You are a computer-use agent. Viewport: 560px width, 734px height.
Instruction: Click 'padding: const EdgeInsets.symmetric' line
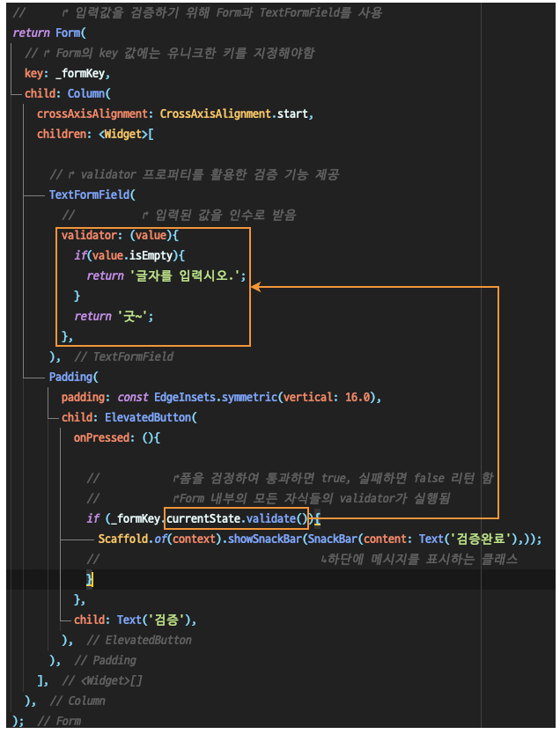(222, 398)
